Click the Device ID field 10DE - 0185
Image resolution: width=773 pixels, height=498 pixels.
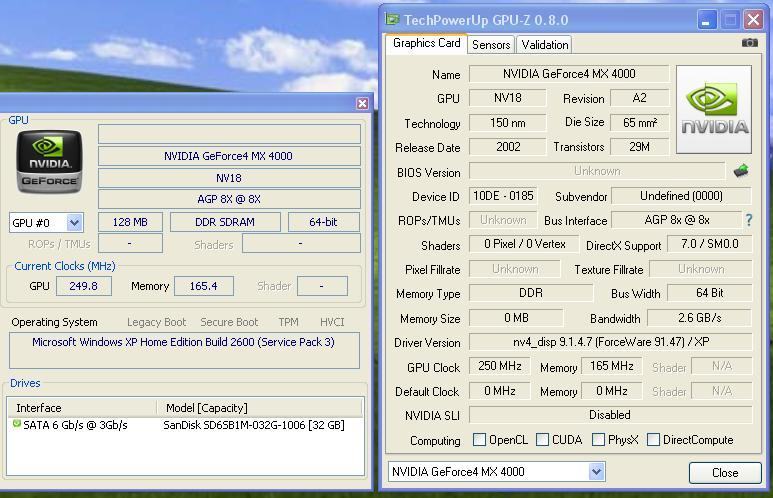tap(503, 196)
